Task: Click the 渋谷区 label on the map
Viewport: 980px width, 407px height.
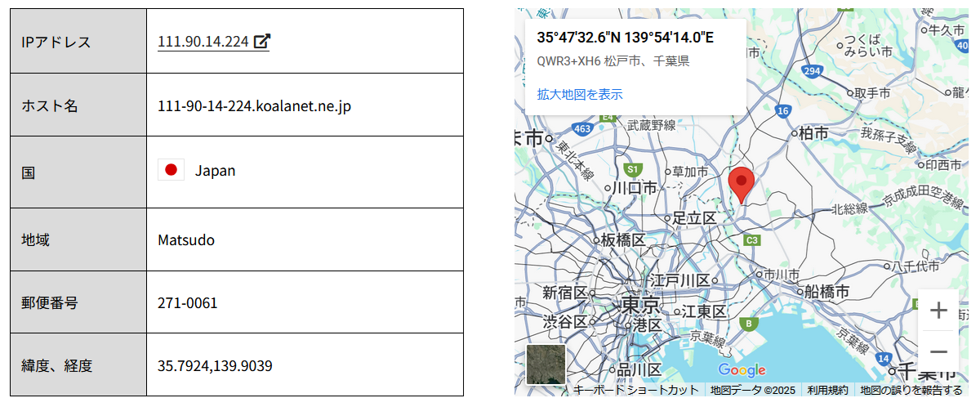Action: 565,321
